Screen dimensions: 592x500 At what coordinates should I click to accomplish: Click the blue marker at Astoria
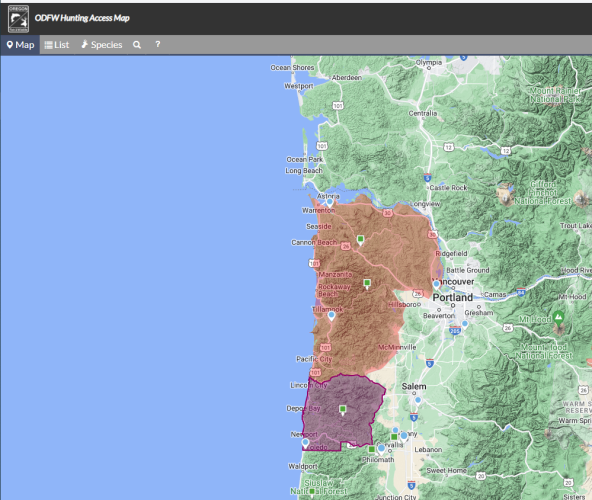[x=330, y=203]
